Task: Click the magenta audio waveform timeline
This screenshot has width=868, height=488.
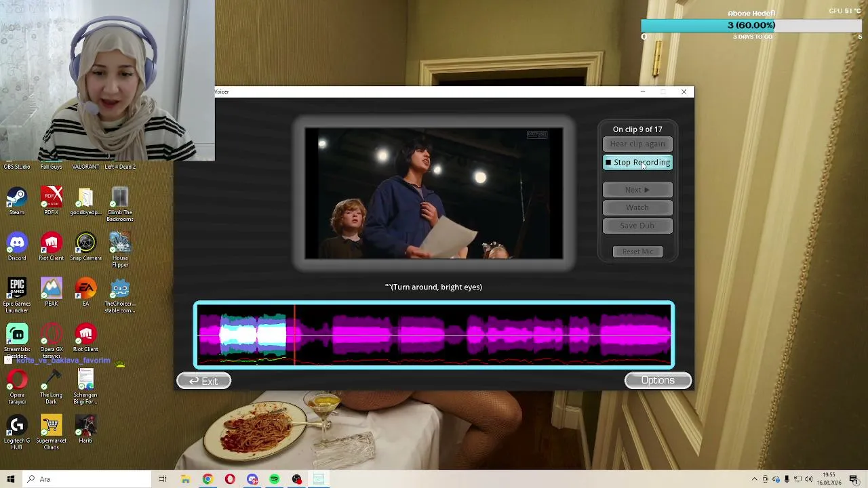Action: pyautogui.click(x=434, y=335)
